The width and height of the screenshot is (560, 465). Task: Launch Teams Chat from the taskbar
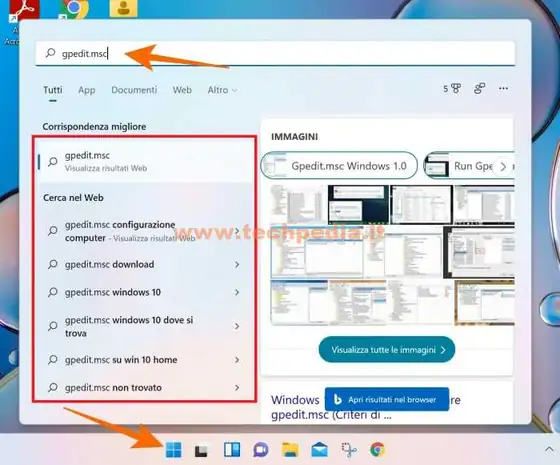(x=261, y=450)
